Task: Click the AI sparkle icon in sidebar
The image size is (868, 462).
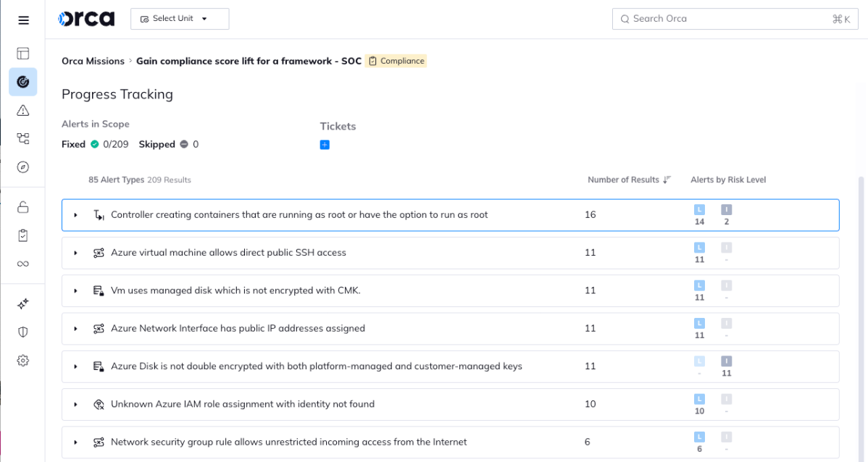Action: 23,304
